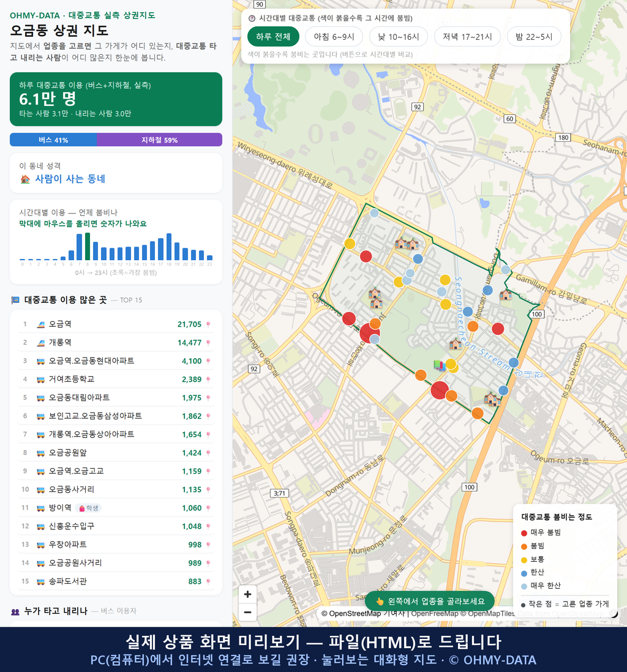Open the OpenFreeMap attribution link
627x672 pixels.
pos(435,614)
